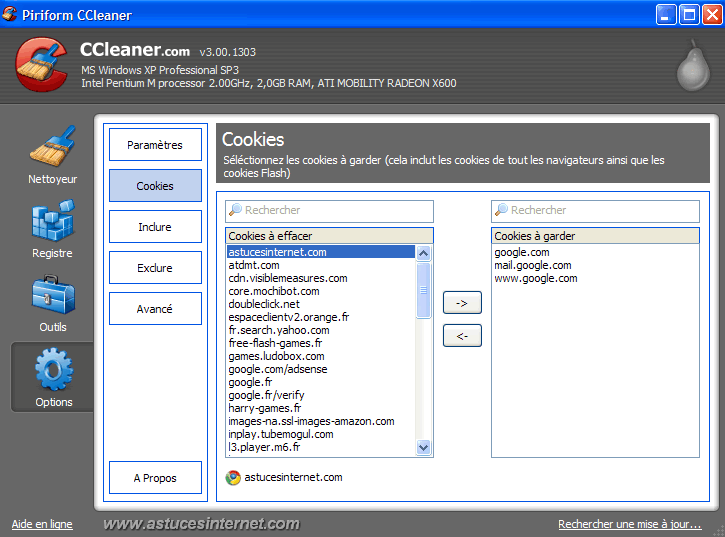Image resolution: width=725 pixels, height=537 pixels.
Task: Maximize the CCleaner window
Action: point(689,14)
